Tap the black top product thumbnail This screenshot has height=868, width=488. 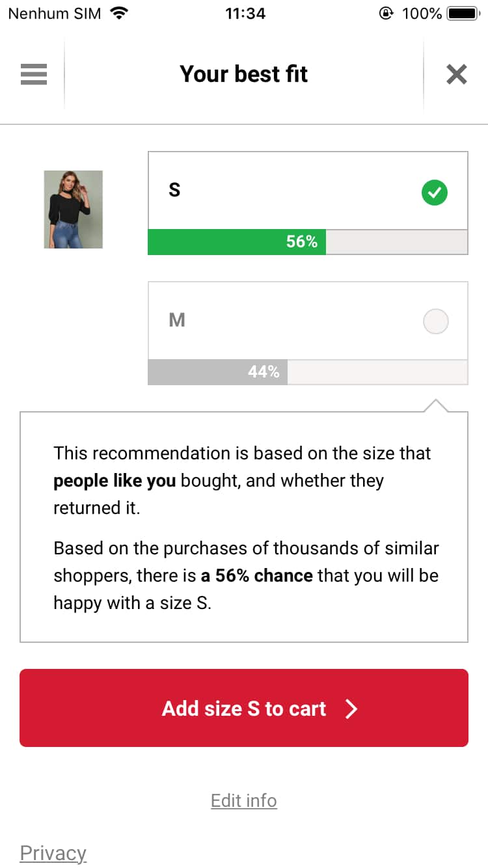[x=74, y=210]
